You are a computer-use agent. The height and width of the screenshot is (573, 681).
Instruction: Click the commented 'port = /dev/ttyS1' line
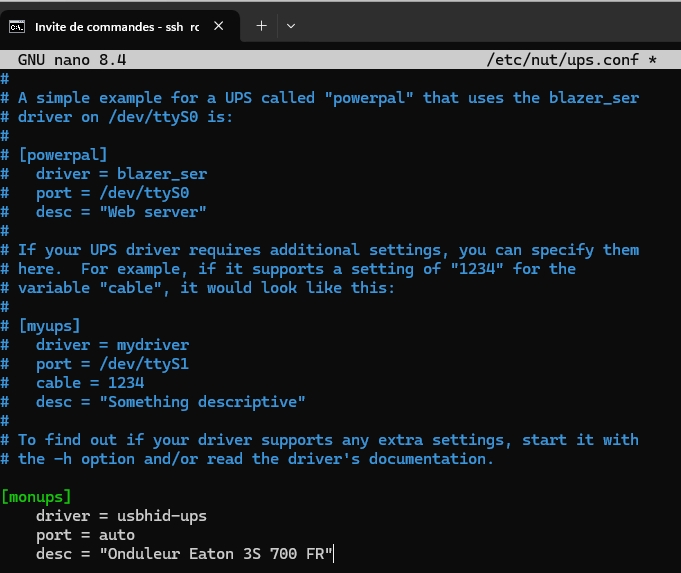point(112,364)
